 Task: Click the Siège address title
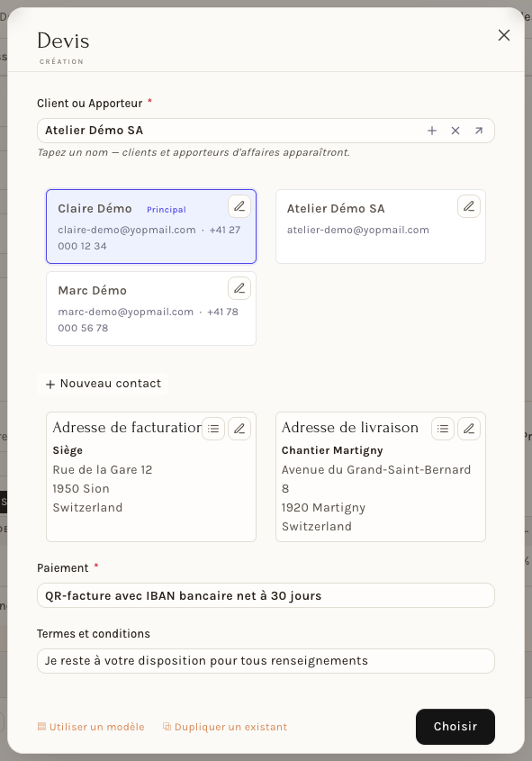68,450
